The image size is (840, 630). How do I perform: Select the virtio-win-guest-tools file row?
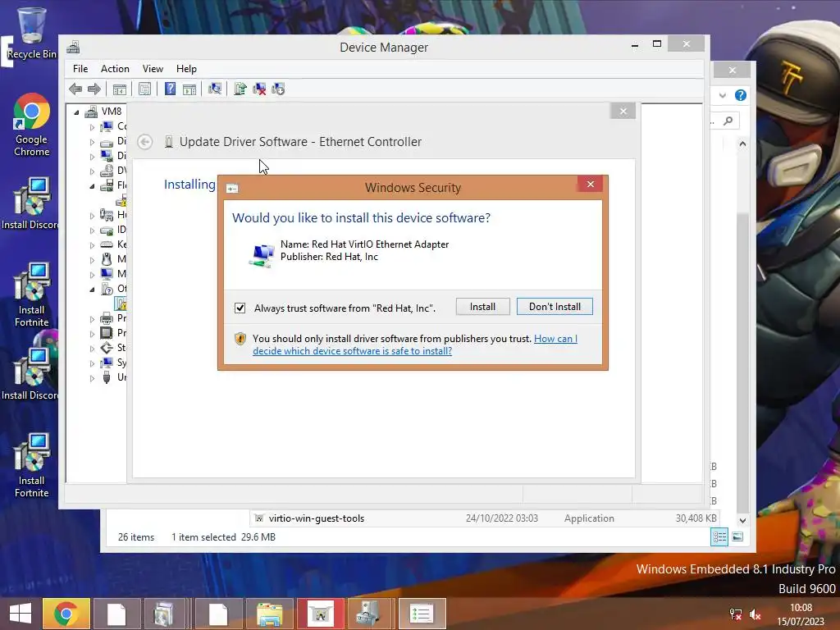tap(485, 518)
